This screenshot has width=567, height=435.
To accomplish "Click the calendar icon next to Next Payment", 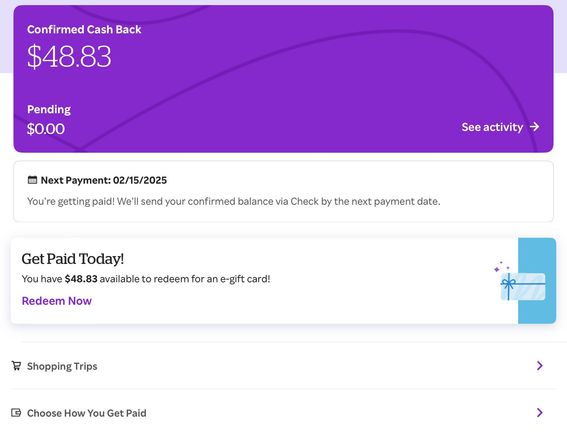I will point(32,180).
